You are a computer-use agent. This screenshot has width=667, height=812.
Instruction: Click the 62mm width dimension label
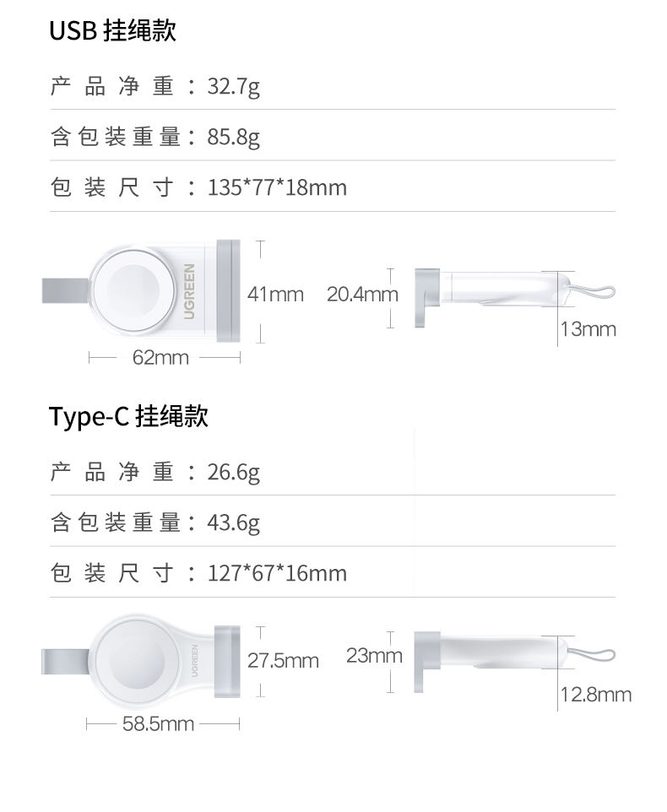point(160,358)
